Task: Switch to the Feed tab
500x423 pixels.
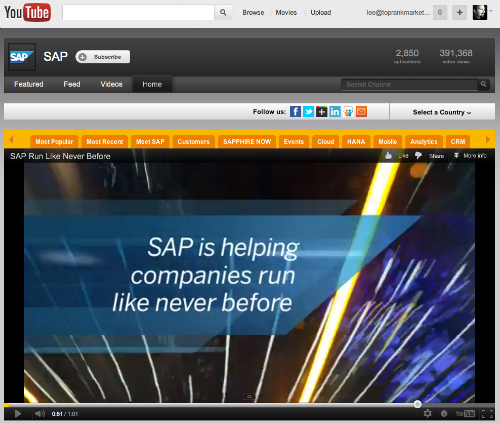Action: click(x=72, y=84)
